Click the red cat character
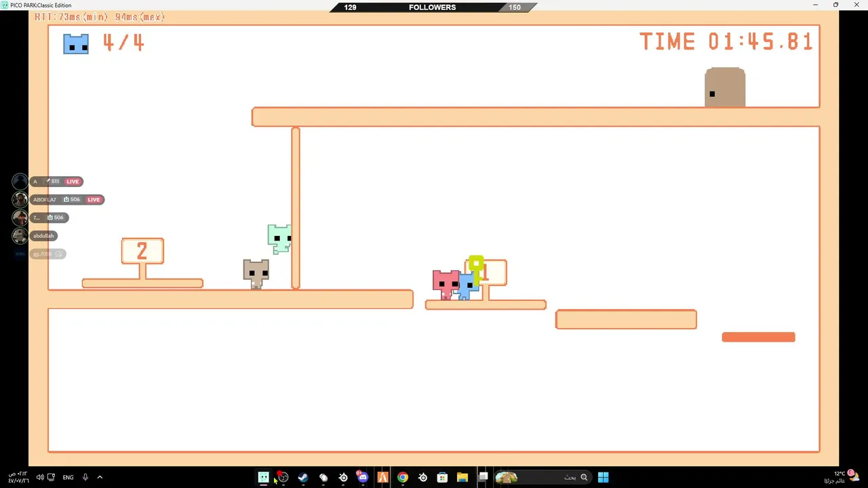 pyautogui.click(x=446, y=284)
